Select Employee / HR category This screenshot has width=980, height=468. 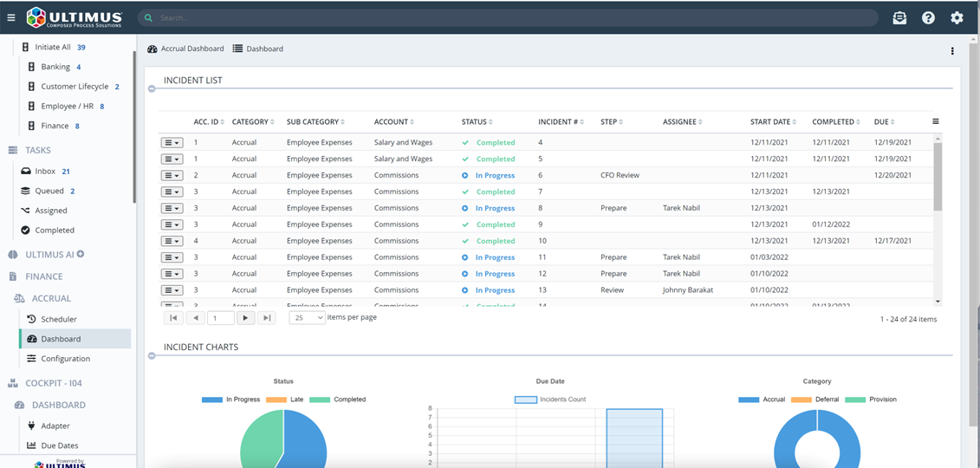coord(66,107)
